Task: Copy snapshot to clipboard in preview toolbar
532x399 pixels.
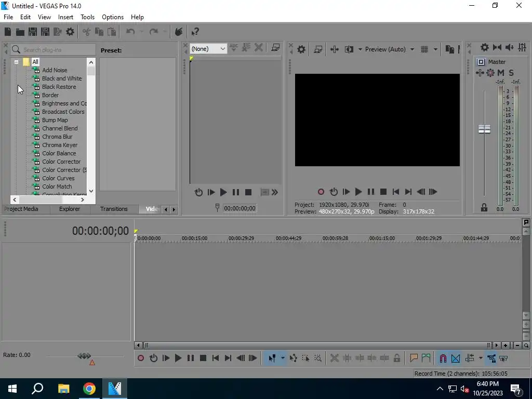Action: pyautogui.click(x=449, y=49)
